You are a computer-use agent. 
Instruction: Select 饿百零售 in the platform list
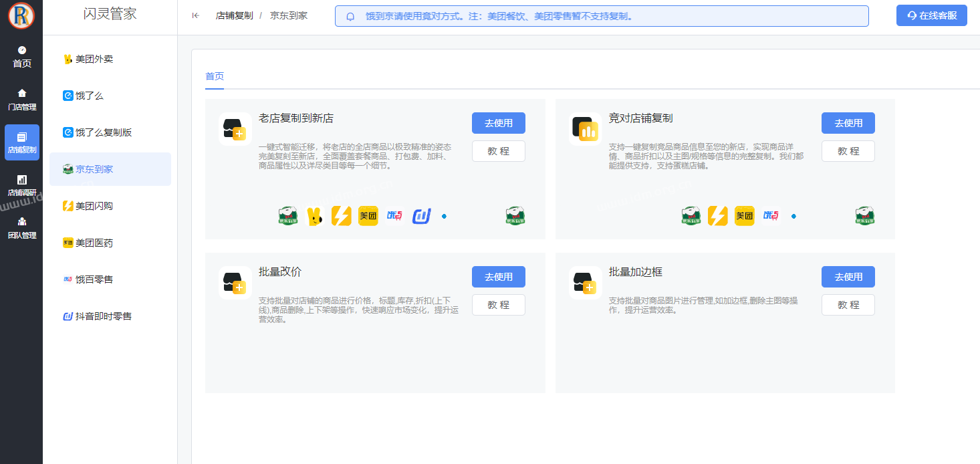coord(110,279)
